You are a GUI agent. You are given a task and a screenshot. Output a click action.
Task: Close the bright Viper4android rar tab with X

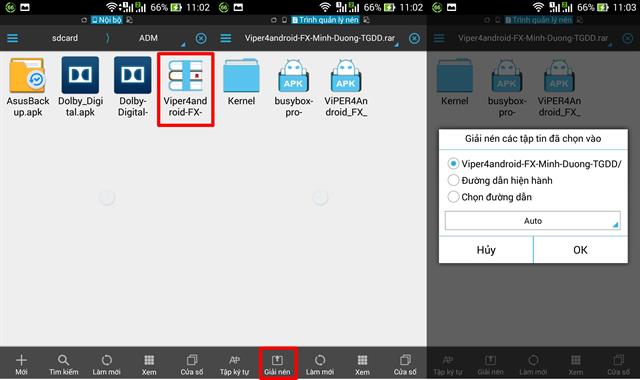click(414, 38)
